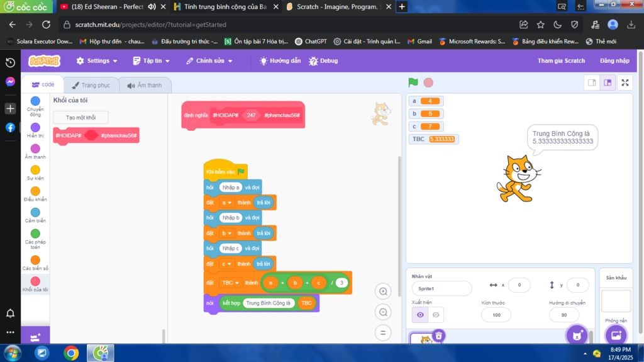Open the Debug panel
Screen dimensions: 644x362
point(323,61)
